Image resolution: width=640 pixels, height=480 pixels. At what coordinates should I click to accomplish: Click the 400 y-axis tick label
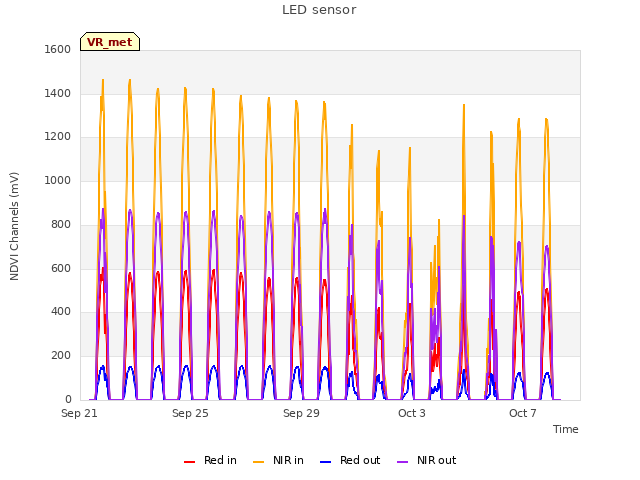click(61, 312)
